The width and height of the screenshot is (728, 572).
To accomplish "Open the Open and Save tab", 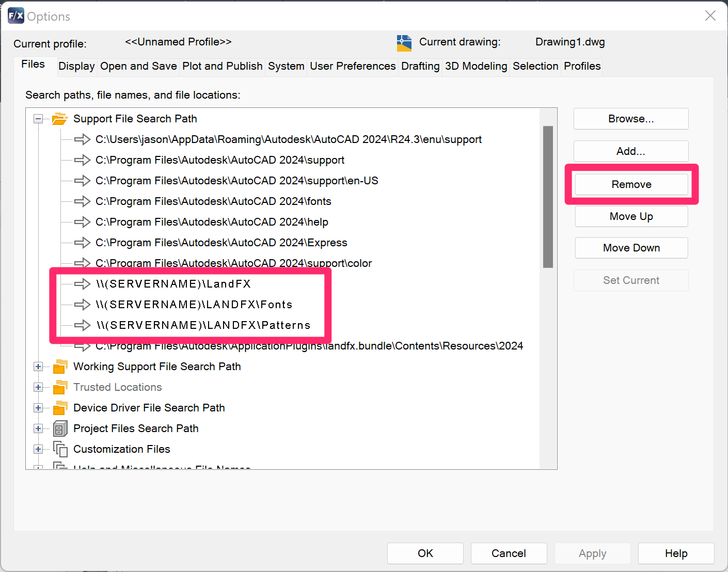I will [x=138, y=66].
